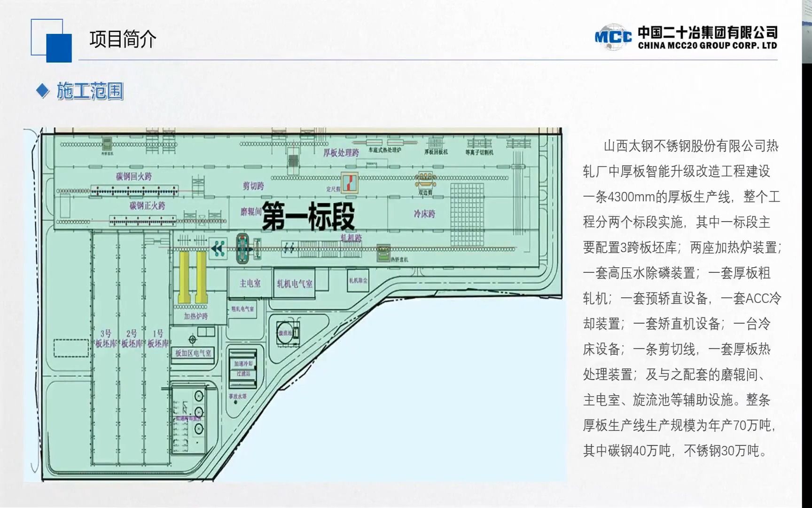Click the 冷床 cooling bed grid

pyautogui.click(x=467, y=214)
